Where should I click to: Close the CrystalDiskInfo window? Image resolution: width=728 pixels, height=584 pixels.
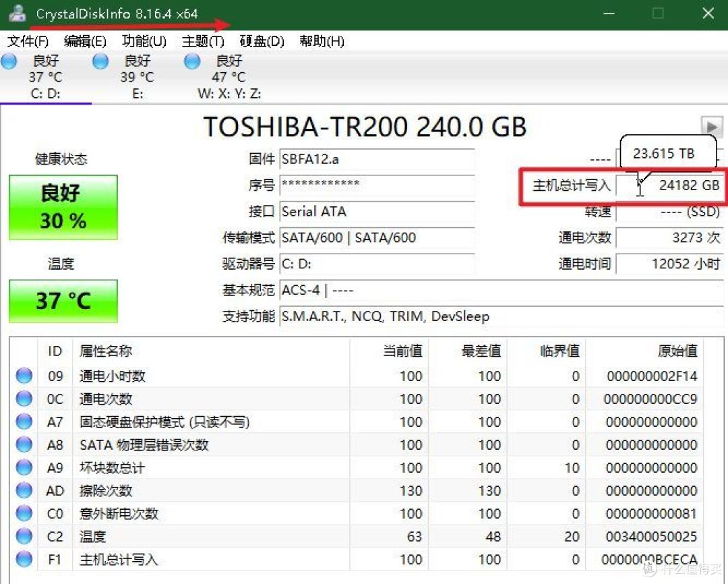[708, 13]
